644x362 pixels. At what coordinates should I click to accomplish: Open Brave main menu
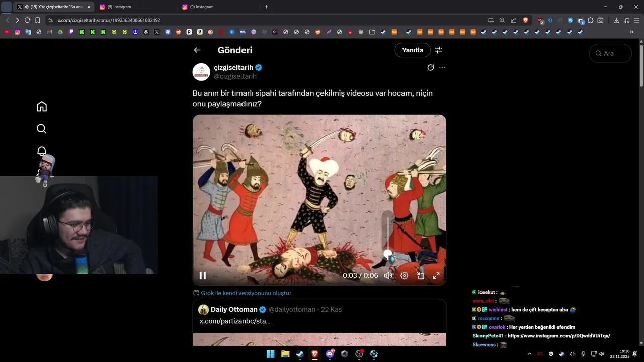tap(637, 20)
